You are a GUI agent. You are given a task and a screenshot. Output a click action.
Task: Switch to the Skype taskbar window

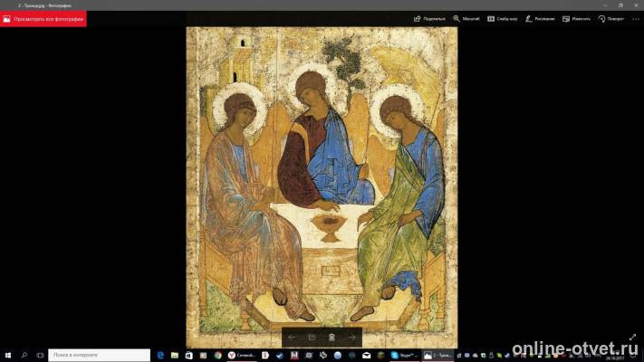[404, 355]
